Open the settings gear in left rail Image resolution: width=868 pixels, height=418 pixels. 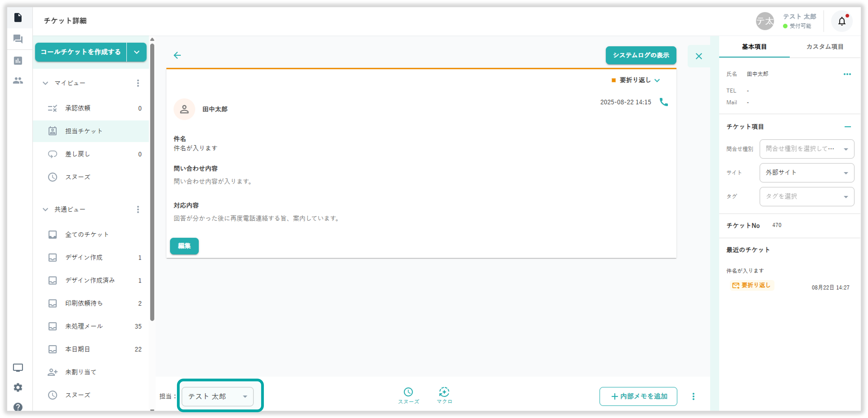18,387
